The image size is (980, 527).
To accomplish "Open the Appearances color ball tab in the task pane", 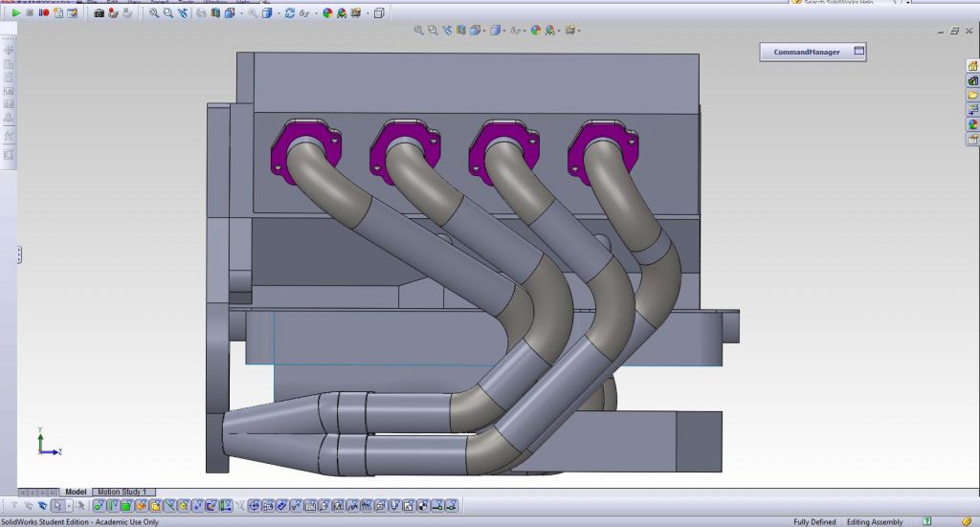I will [x=972, y=124].
